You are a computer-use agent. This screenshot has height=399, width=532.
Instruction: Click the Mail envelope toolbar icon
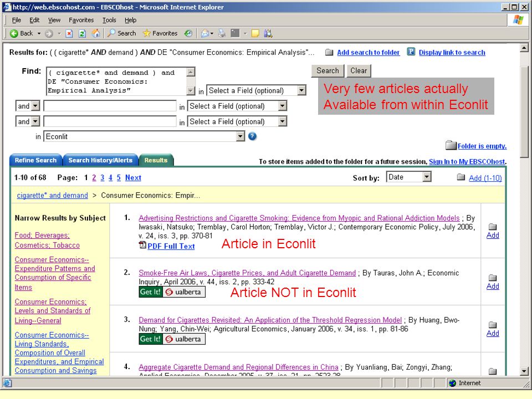click(x=205, y=33)
